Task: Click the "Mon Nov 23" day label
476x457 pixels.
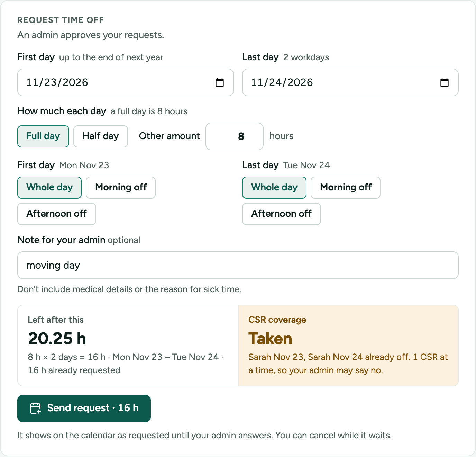Action: 84,165
